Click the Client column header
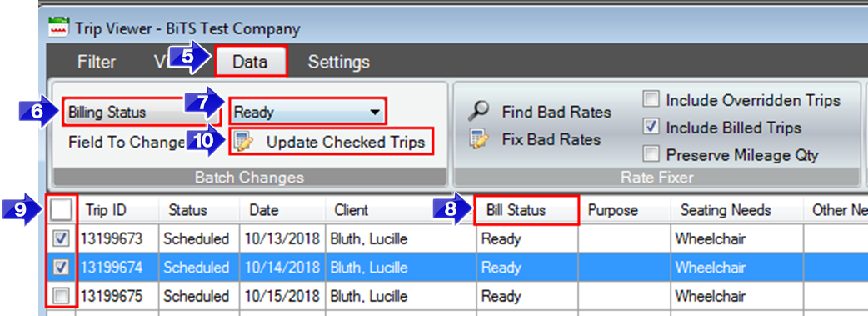 [401, 210]
